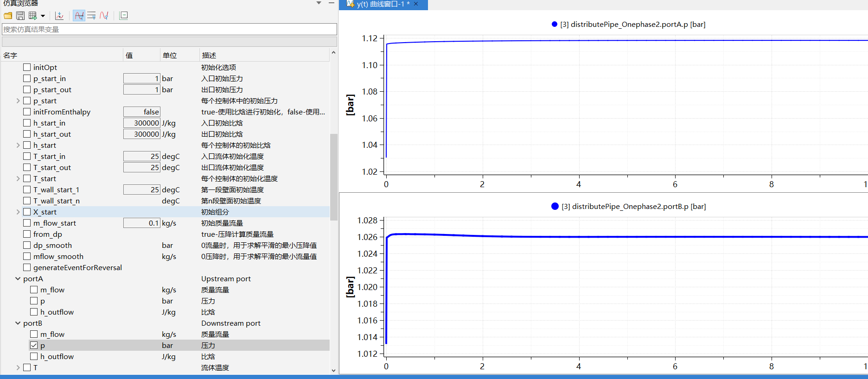Click the import curve data icon
The image size is (868, 379).
[59, 16]
